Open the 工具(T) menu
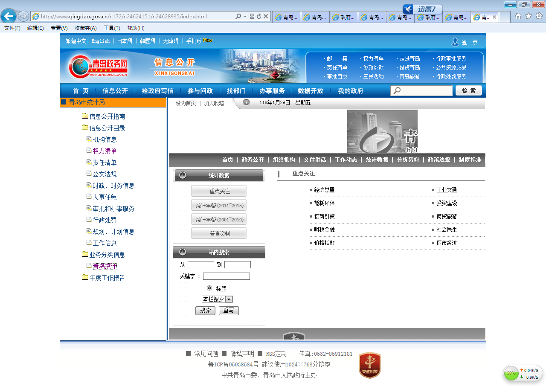Image resolution: width=546 pixels, height=392 pixels. tap(112, 28)
